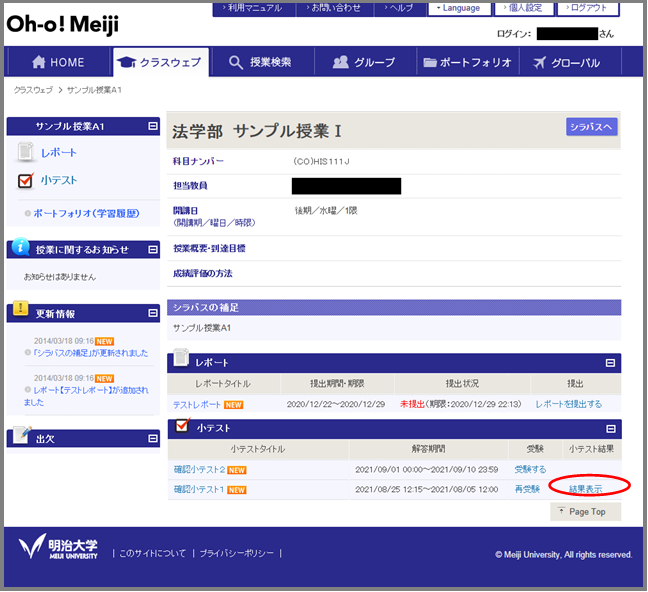This screenshot has height=592, width=648.
Task: Click the course number (CO)HIS111J
Action: (x=321, y=162)
